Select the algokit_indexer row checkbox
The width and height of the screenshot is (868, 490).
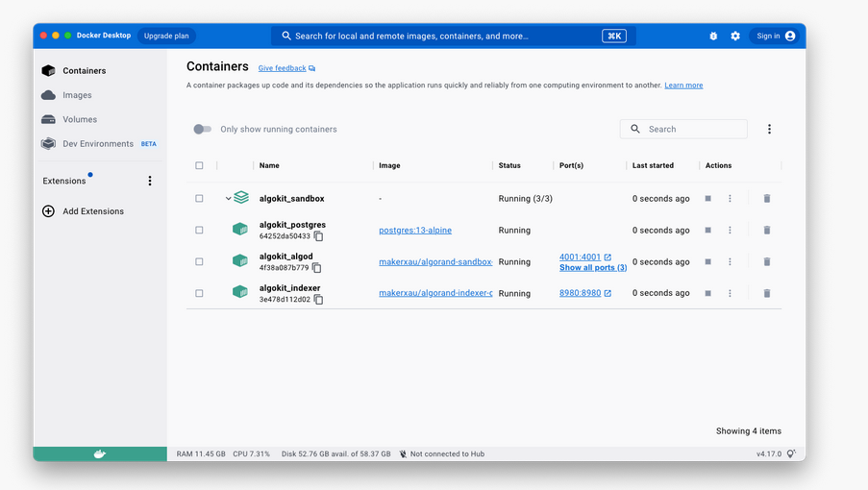click(x=199, y=293)
